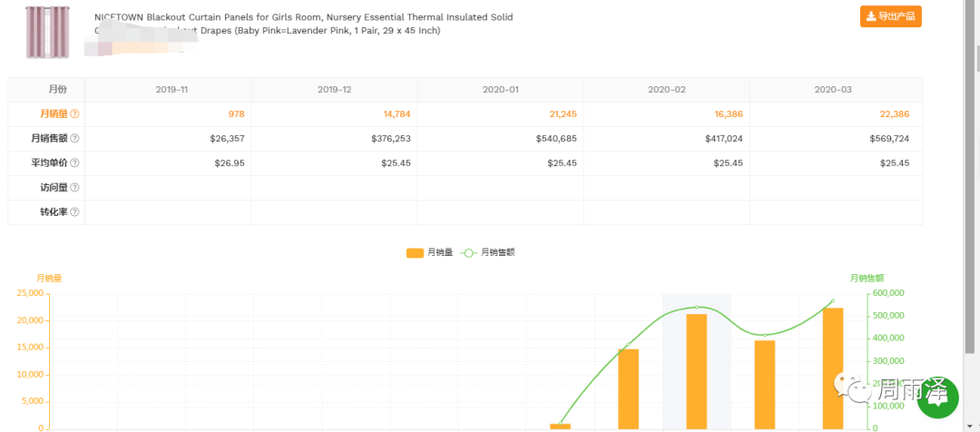Click the 2020-02 point on green line

point(764,336)
